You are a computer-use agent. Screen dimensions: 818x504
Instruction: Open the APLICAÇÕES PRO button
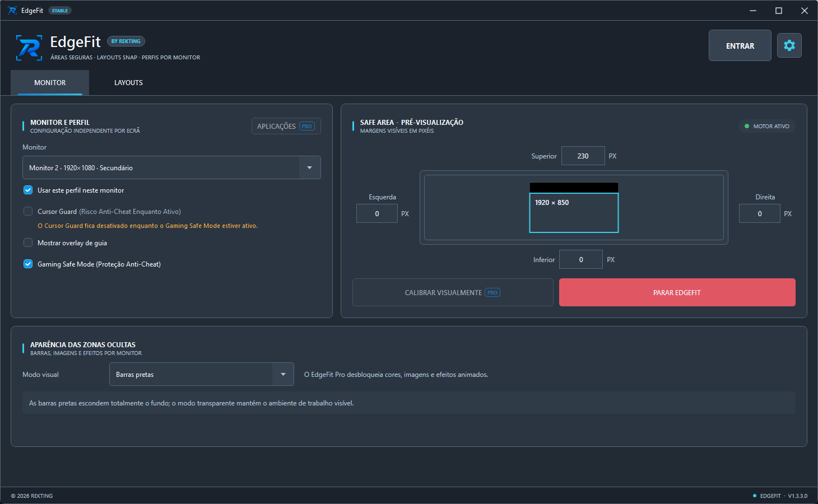[286, 126]
